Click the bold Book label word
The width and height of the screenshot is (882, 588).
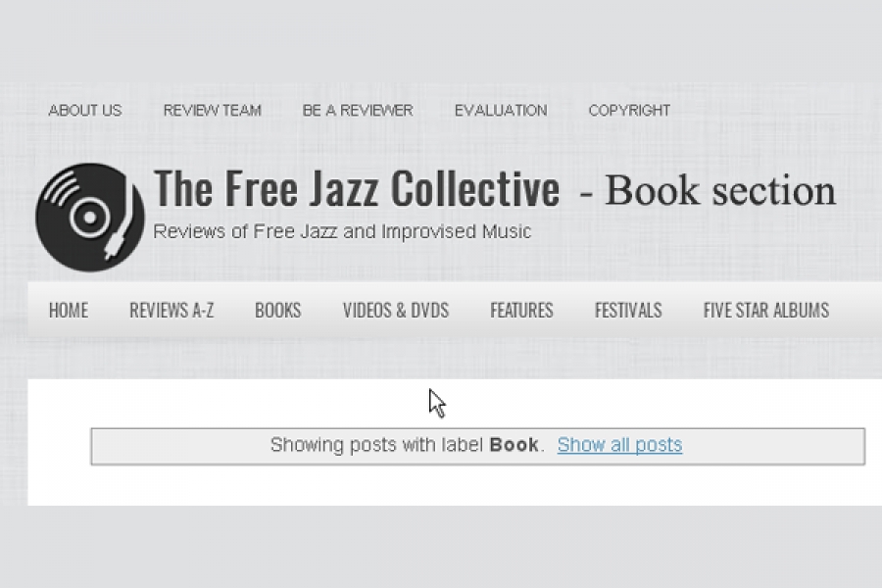click(514, 445)
